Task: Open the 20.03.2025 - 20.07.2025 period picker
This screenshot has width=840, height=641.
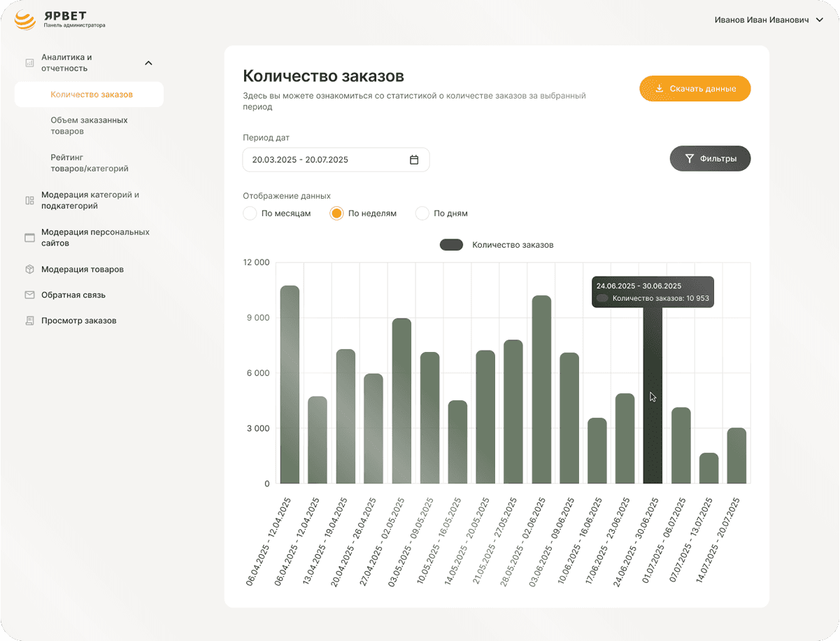Action: pyautogui.click(x=336, y=160)
